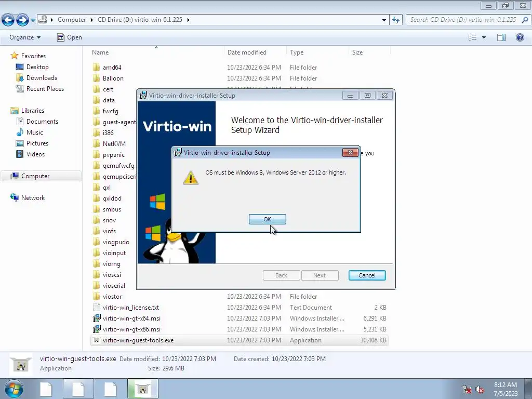Select the pvpanic folder

(x=113, y=155)
